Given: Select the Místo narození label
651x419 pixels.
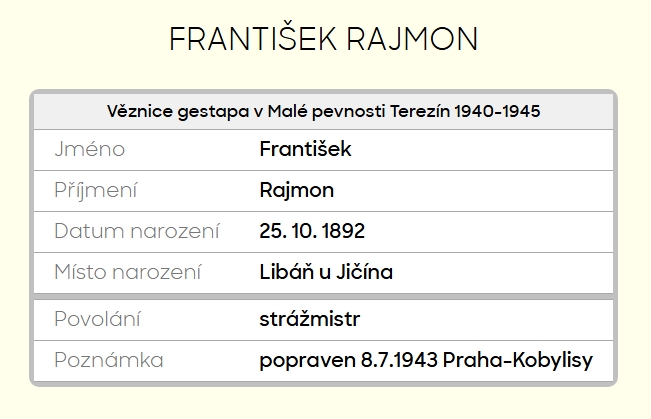Looking at the screenshot, I should point(128,272).
